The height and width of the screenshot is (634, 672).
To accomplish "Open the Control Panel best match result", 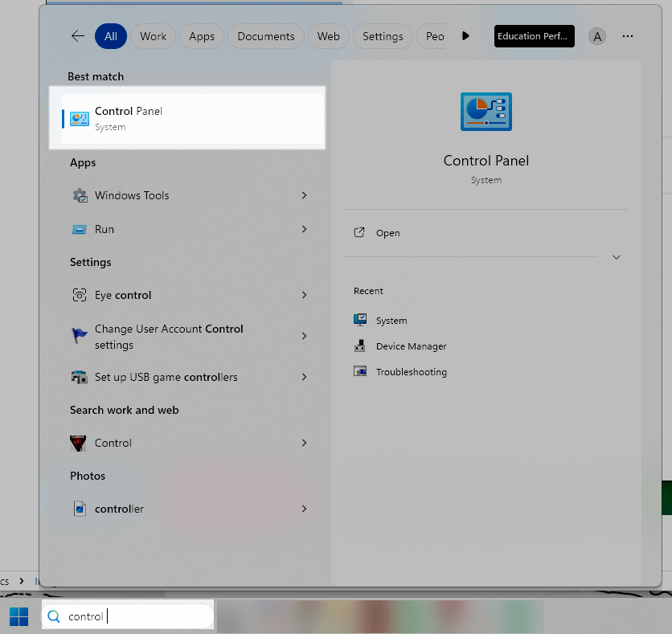I will click(x=193, y=119).
